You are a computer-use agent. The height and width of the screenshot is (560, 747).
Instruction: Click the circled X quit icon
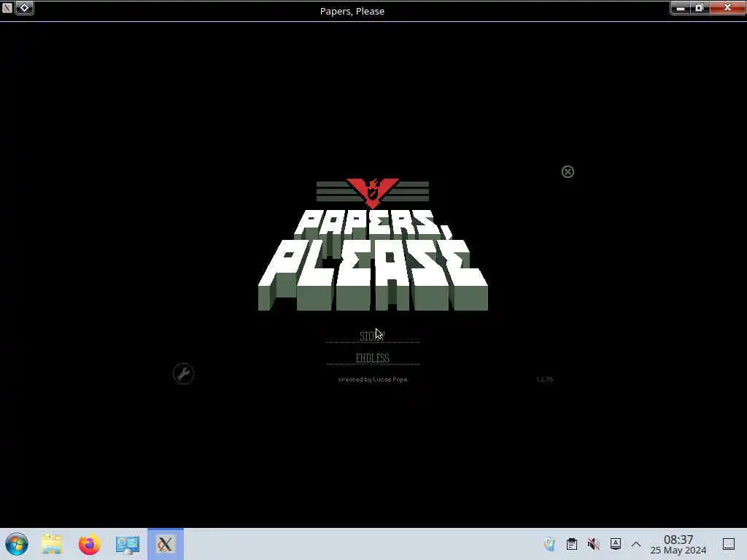click(x=568, y=172)
